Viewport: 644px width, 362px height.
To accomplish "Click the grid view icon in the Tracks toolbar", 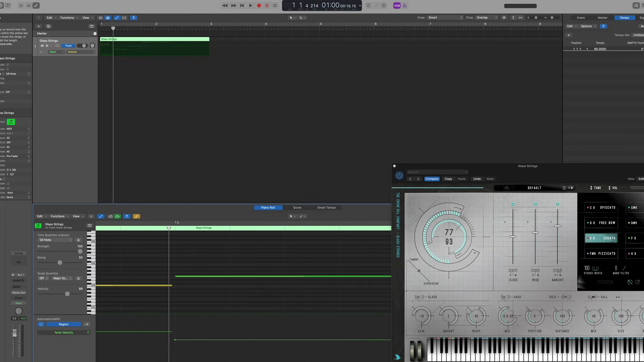I will point(101,17).
